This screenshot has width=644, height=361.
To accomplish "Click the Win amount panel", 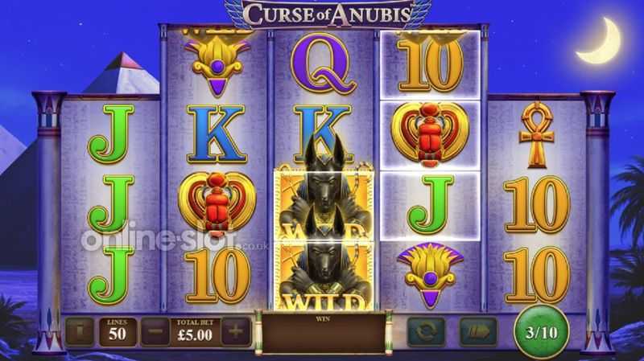I will (324, 332).
